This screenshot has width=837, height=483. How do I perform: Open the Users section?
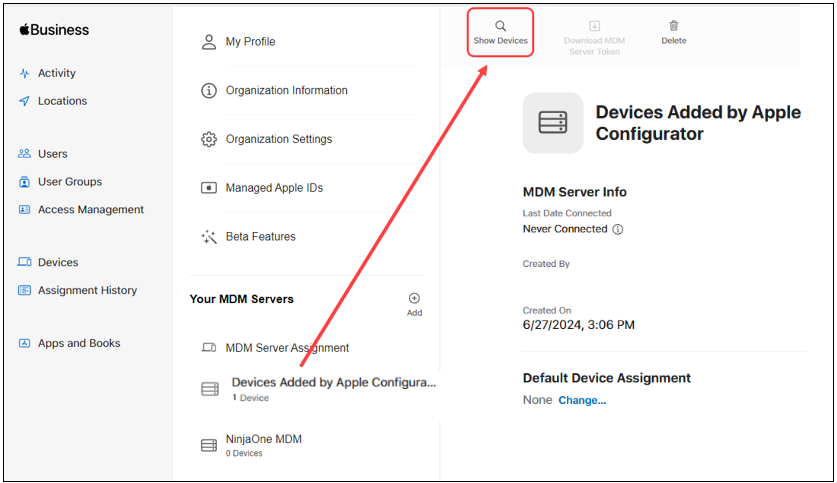(x=52, y=154)
